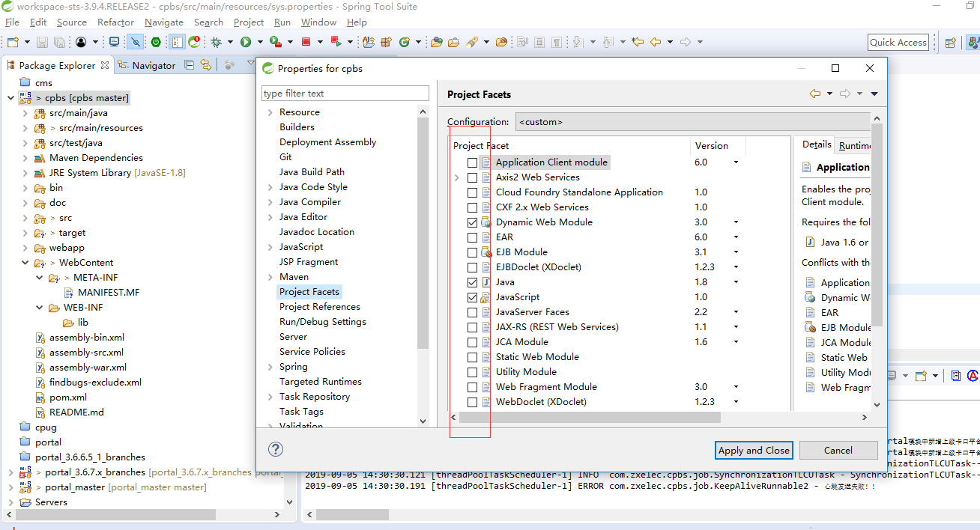Click the Run with external tools icon
Screen dimensions: 980x530
pos(276,42)
